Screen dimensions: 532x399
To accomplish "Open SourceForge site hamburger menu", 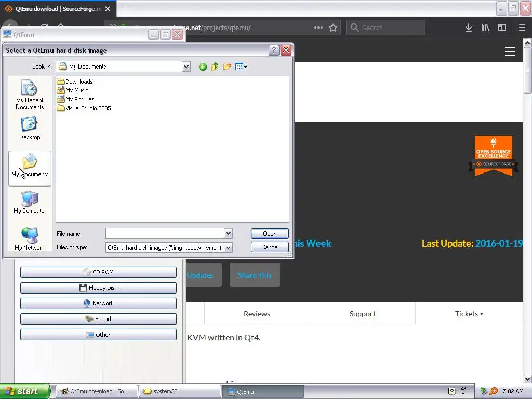I will [510, 51].
